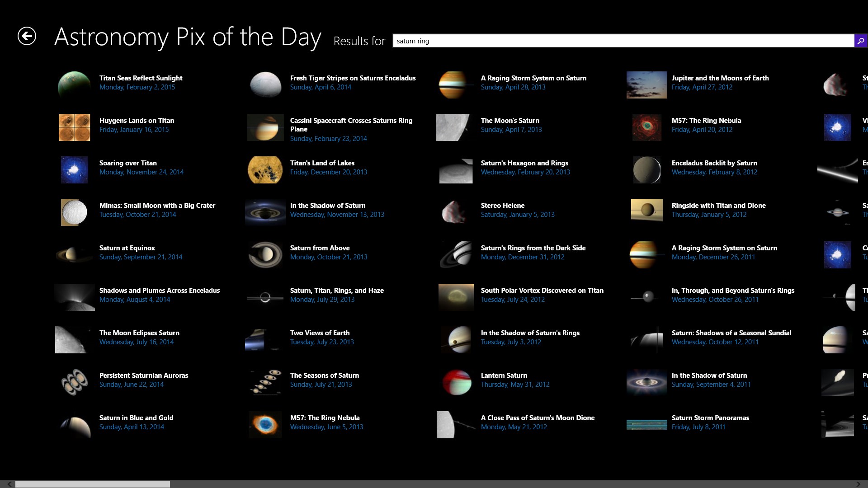This screenshot has width=868, height=488.
Task: Click scrollbar left arrow at bottom
Action: [9, 484]
